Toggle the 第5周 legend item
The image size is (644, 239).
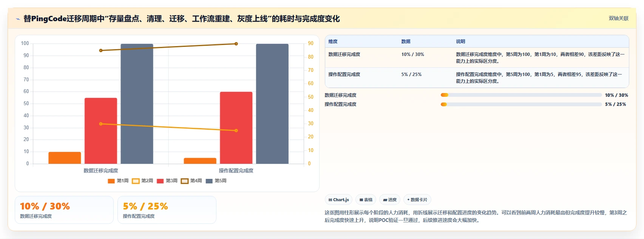pyautogui.click(x=216, y=181)
